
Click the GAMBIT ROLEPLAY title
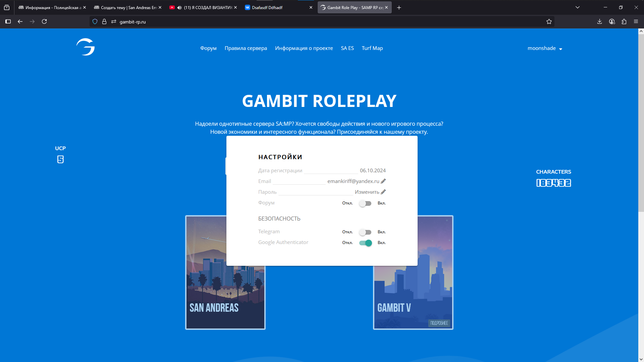(x=319, y=101)
